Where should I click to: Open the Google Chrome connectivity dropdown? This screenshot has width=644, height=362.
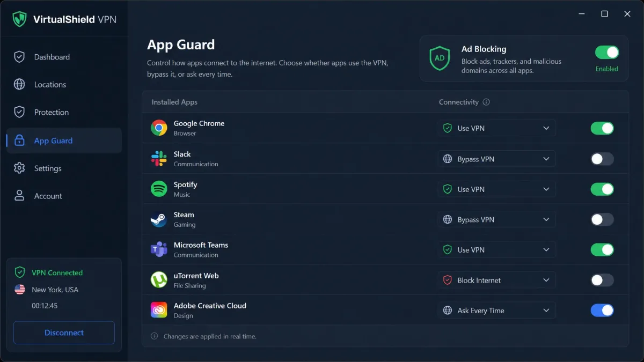point(496,128)
